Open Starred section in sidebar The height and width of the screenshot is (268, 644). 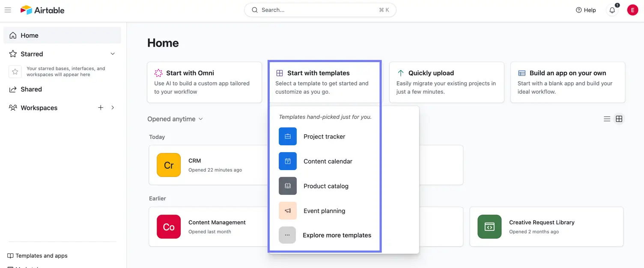point(32,54)
